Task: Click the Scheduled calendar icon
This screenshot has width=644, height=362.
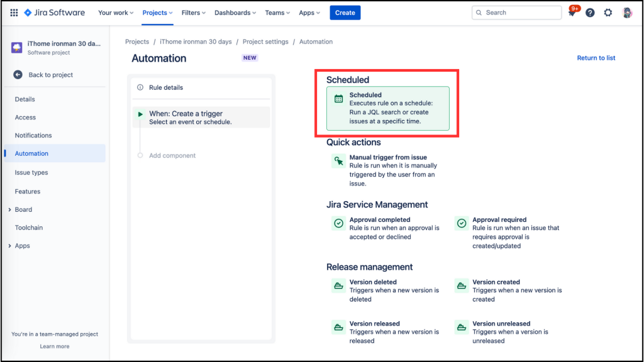Action: 338,99
